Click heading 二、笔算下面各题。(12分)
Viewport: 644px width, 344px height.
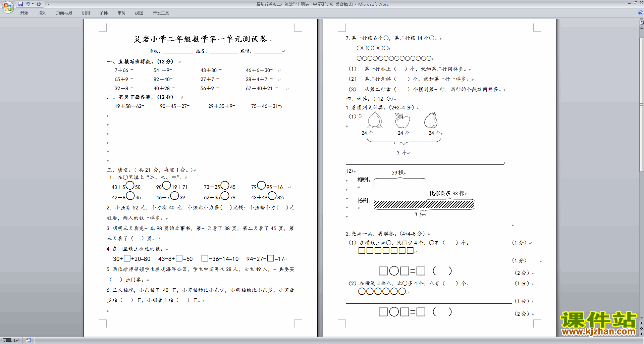click(140, 97)
